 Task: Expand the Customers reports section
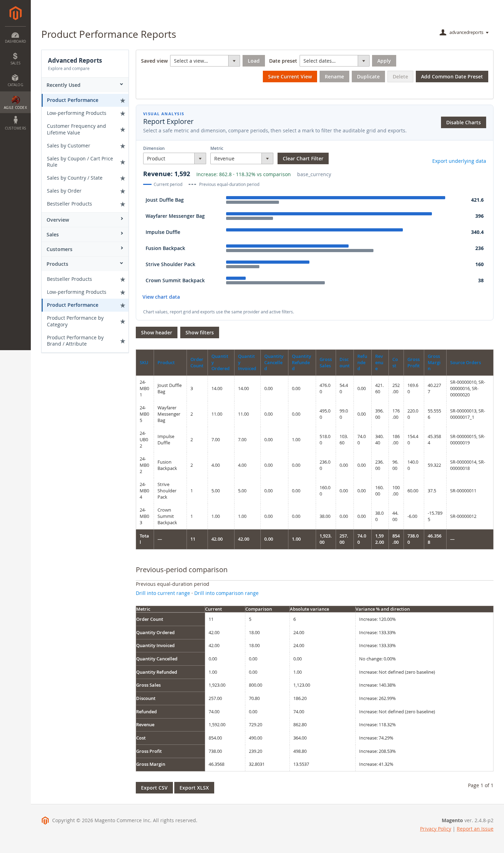tap(85, 249)
